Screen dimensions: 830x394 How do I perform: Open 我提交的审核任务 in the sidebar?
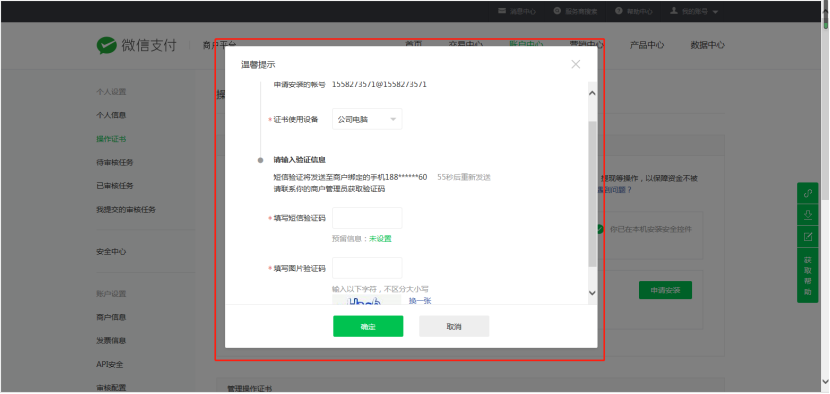point(126,210)
